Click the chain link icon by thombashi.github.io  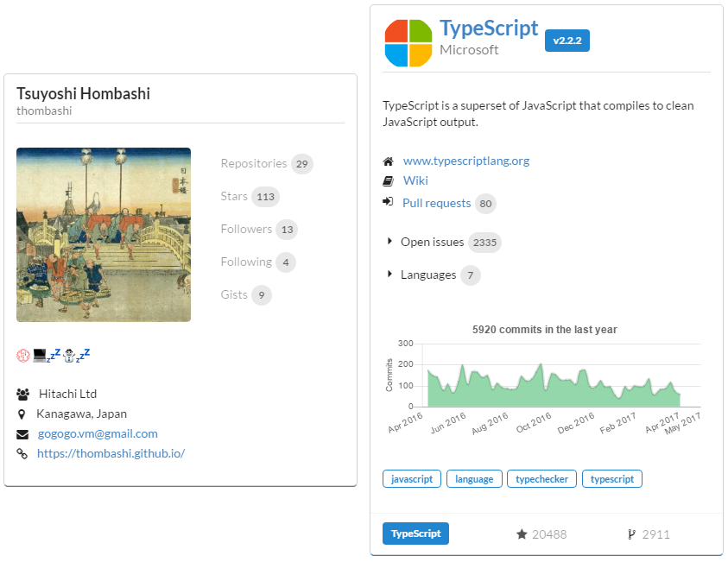point(22,453)
